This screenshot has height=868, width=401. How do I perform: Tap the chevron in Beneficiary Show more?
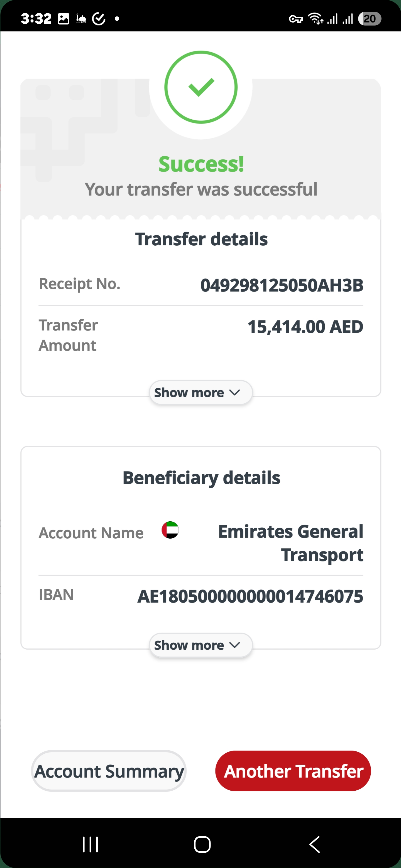click(234, 645)
